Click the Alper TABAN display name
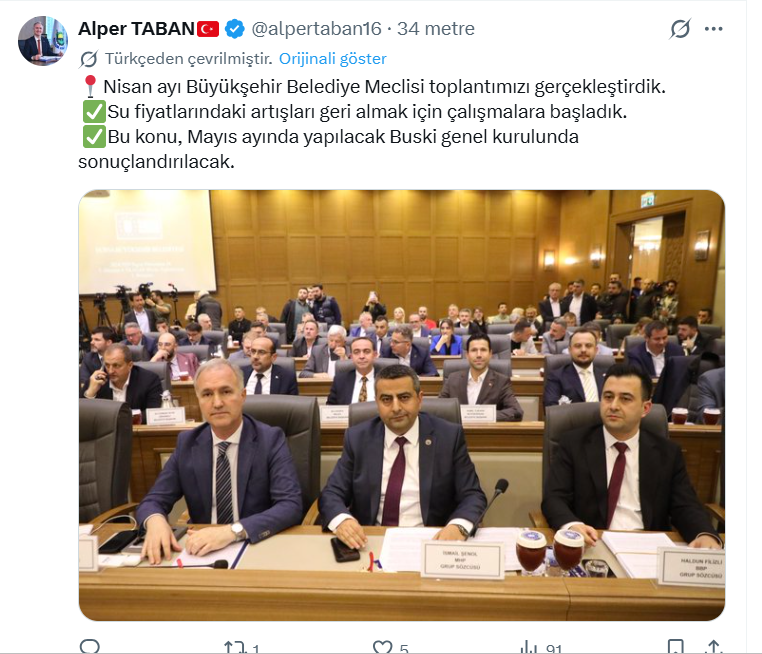762x654 pixels. pos(137,29)
